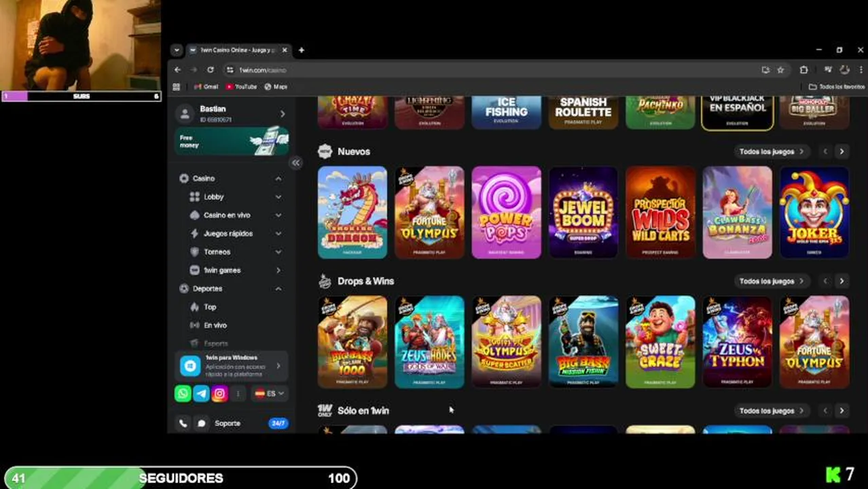Open Telegram channel icon
868x489 pixels.
pyautogui.click(x=201, y=393)
